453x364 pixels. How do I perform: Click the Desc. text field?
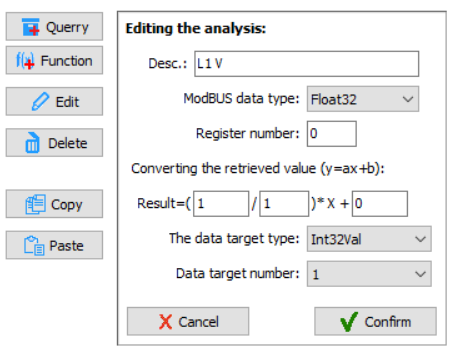coord(307,64)
